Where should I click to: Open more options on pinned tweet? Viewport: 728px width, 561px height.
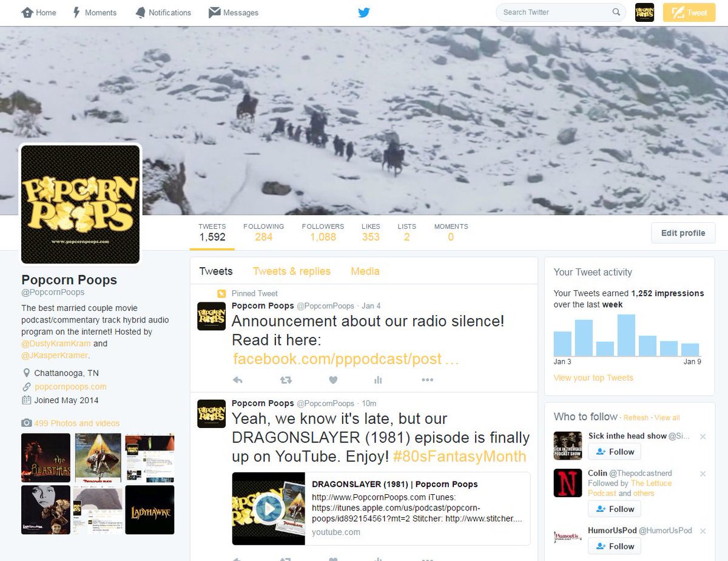[427, 380]
